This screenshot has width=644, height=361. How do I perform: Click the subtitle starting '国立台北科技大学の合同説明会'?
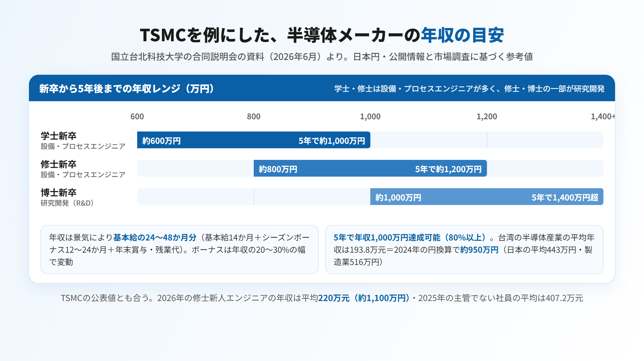322,57
